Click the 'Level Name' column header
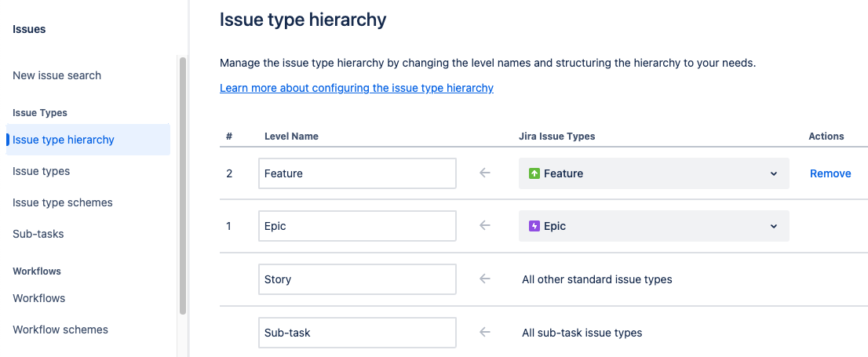Image resolution: width=868 pixels, height=357 pixels. (x=292, y=137)
